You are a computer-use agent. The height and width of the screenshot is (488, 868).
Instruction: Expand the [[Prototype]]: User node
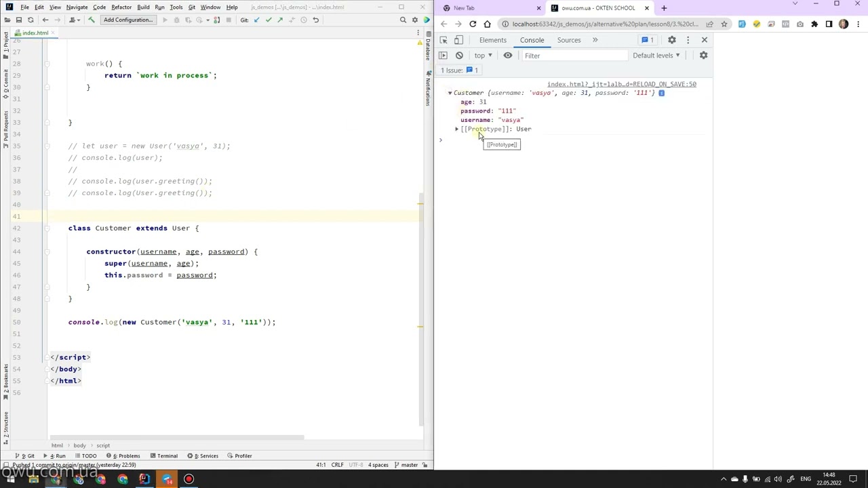tap(457, 129)
